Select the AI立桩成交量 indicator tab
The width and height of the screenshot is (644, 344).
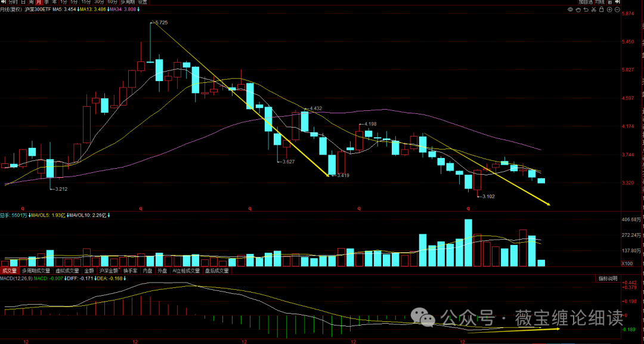(186, 271)
